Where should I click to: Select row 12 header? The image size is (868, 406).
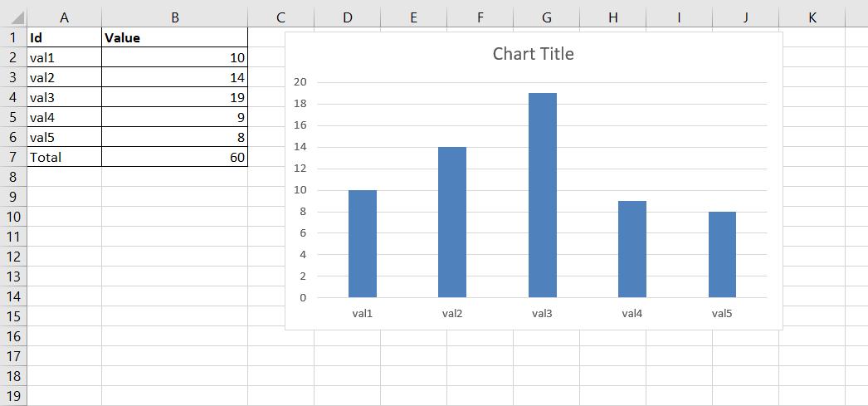[x=13, y=257]
